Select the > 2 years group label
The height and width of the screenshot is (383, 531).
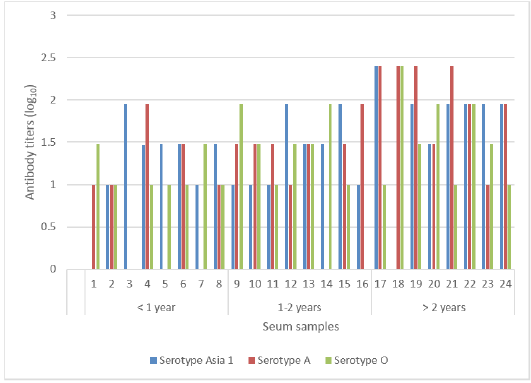click(444, 307)
